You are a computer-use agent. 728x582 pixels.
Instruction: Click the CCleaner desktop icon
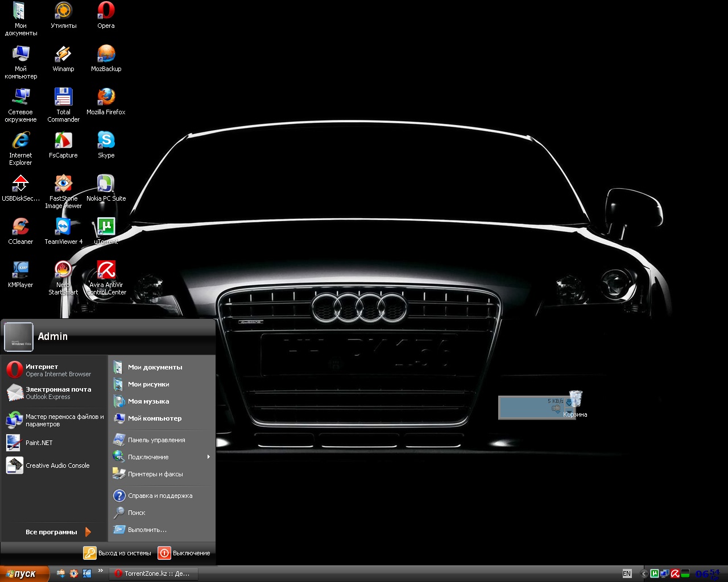(20, 231)
